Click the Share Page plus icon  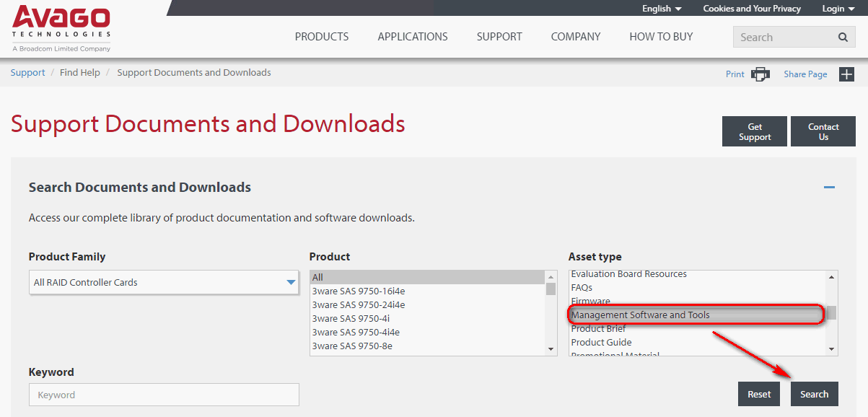click(x=846, y=74)
